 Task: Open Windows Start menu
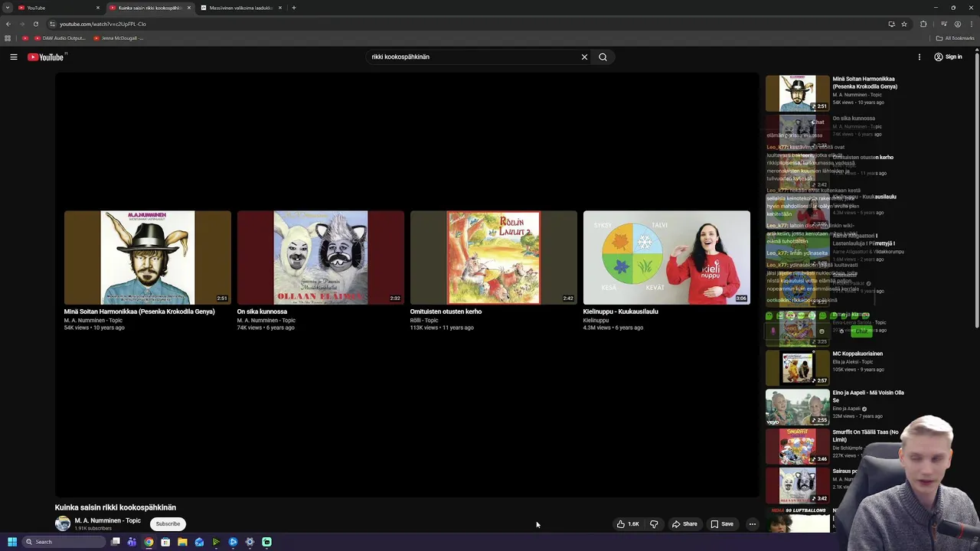(x=12, y=542)
